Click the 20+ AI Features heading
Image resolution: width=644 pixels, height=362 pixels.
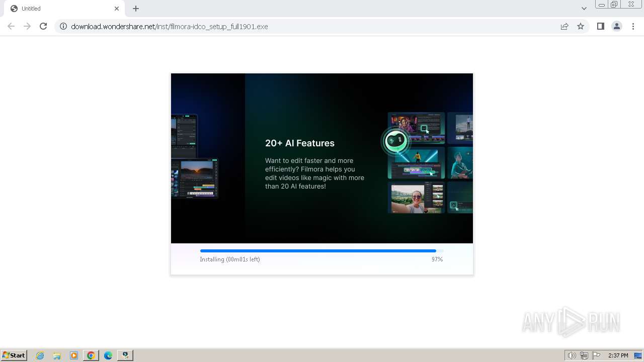[x=300, y=143]
